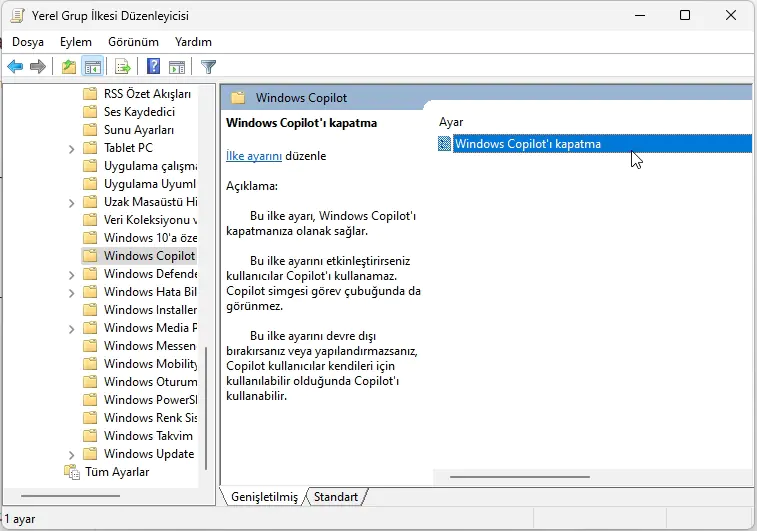757x531 pixels.
Task: Minimize the Group Policy Editor window
Action: 640,15
